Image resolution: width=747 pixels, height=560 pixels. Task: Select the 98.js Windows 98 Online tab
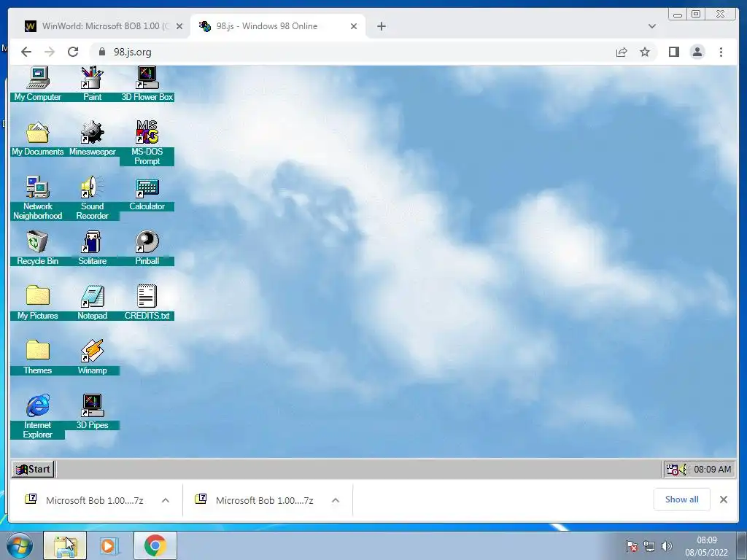tap(278, 26)
